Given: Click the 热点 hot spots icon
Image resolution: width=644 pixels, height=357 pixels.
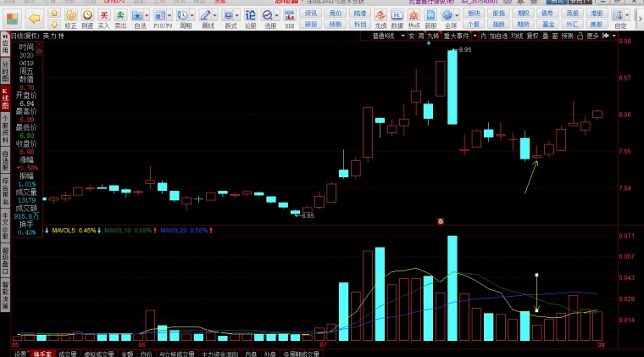Looking at the screenshot, I should pyautogui.click(x=414, y=17).
